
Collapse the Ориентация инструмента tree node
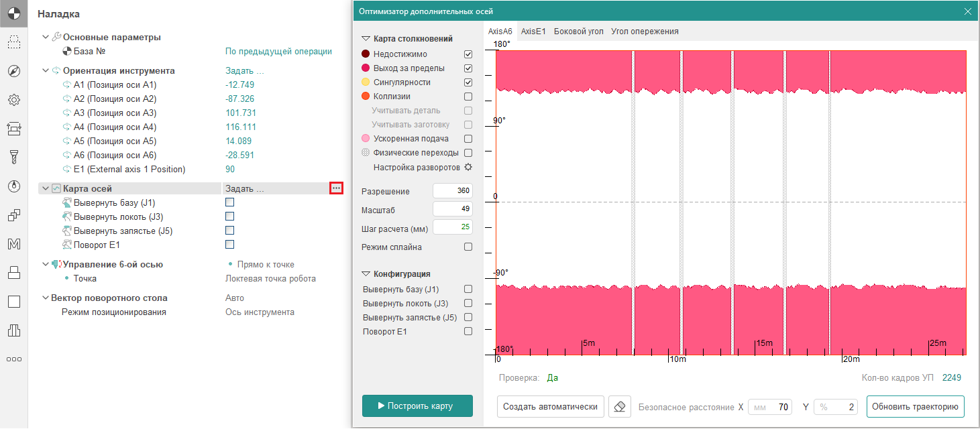click(x=46, y=70)
